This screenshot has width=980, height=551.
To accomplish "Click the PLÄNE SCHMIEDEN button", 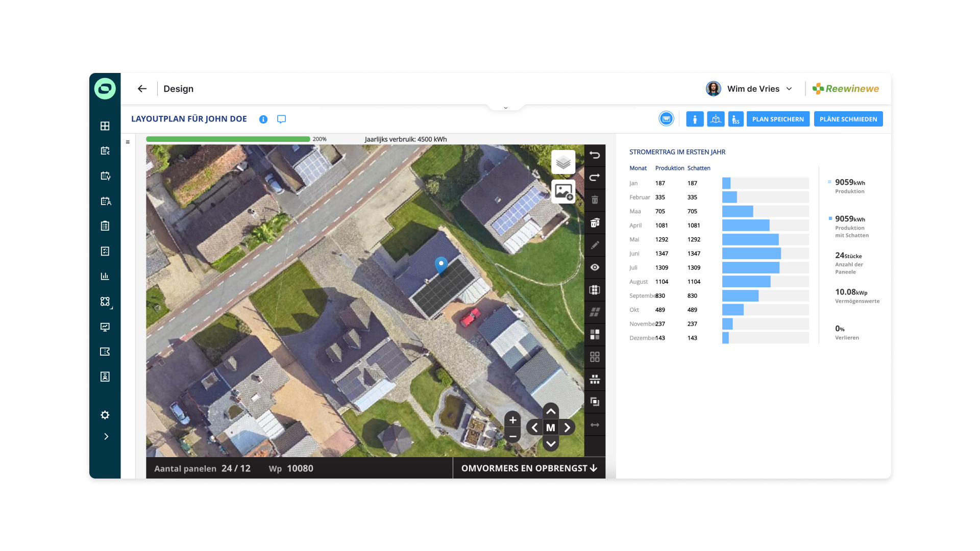I will point(848,119).
